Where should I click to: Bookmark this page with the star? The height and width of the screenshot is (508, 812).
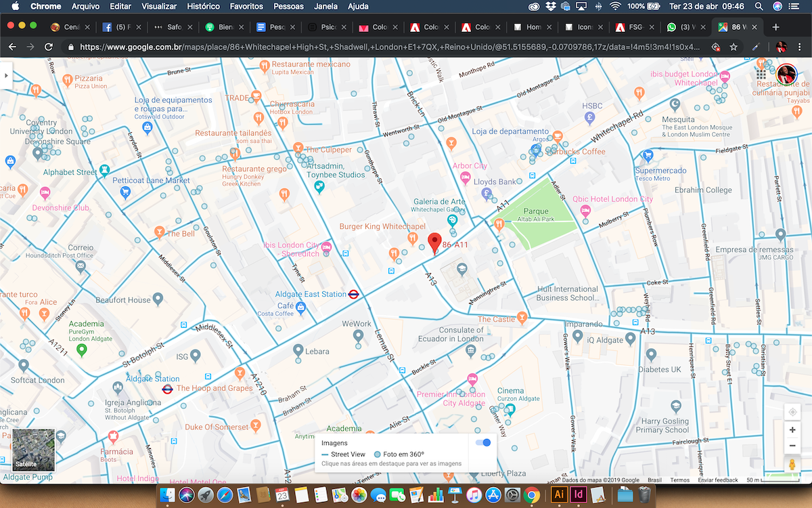(x=734, y=47)
